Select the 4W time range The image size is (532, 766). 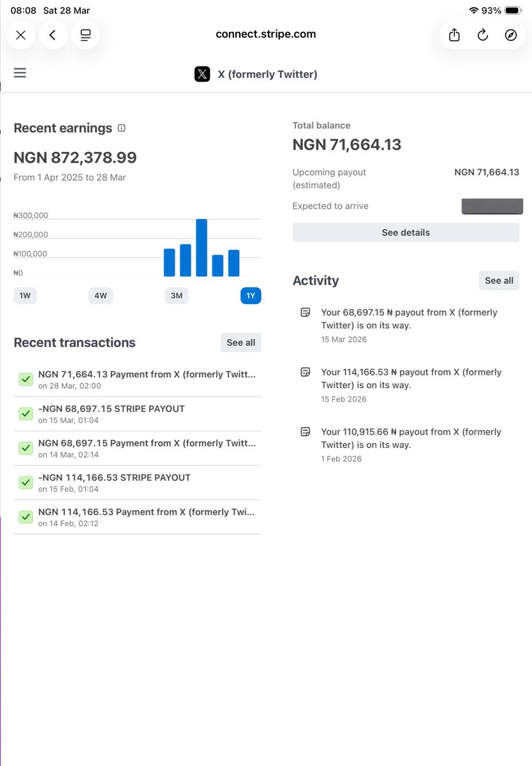point(101,296)
